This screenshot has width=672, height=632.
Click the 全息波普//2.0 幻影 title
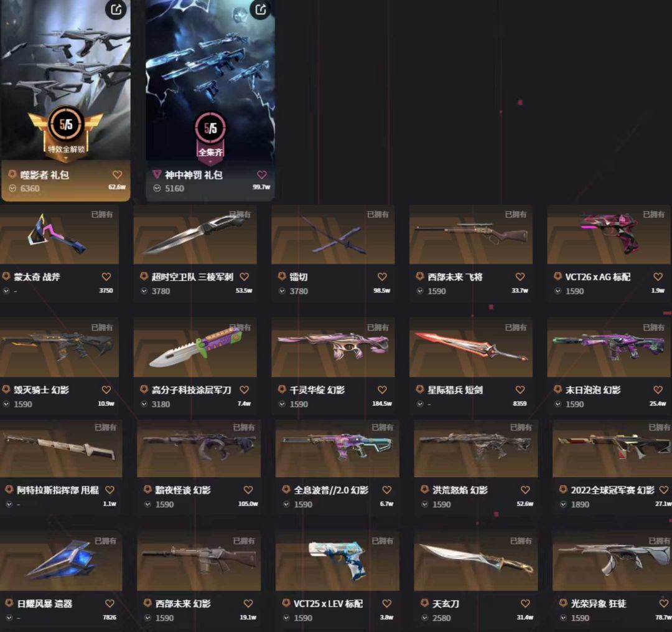tap(331, 489)
